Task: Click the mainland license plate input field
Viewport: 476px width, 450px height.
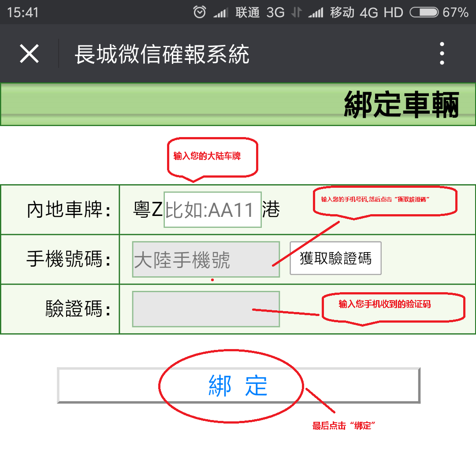Action: pyautogui.click(x=212, y=209)
